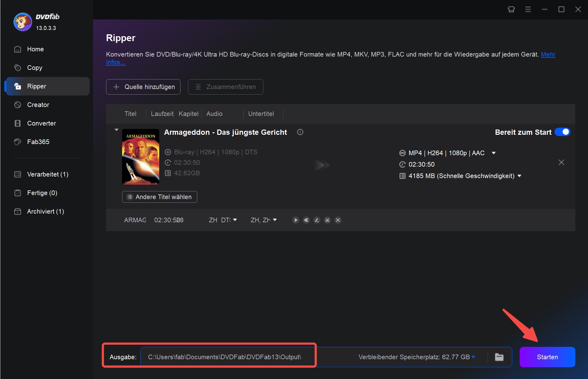Toggle the Bereit zum Start switch
Screen dimensions: 588x379
[x=562, y=132]
